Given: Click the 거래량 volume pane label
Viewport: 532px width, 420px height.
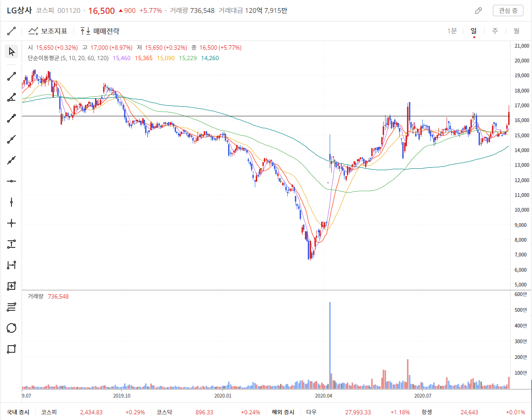Looking at the screenshot, I should coord(36,296).
